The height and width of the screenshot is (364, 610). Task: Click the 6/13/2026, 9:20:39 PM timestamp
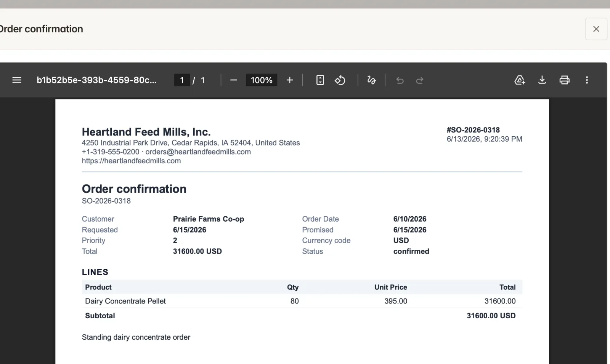coord(485,139)
